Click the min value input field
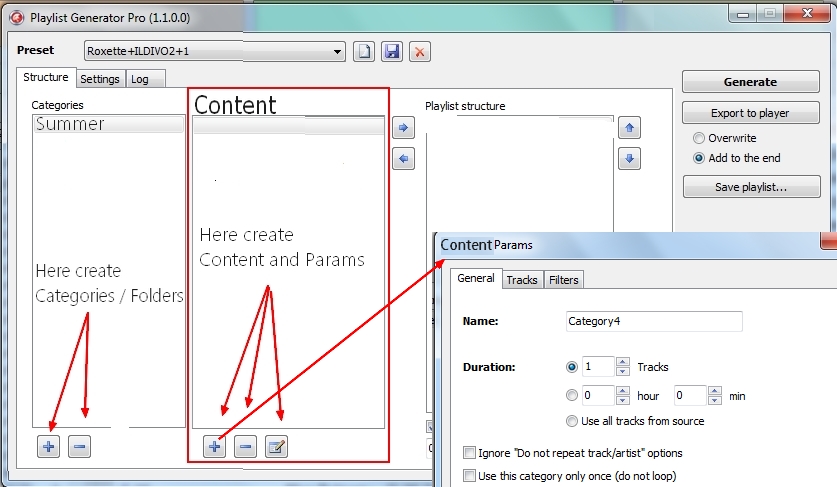837x487 pixels. pyautogui.click(x=691, y=395)
